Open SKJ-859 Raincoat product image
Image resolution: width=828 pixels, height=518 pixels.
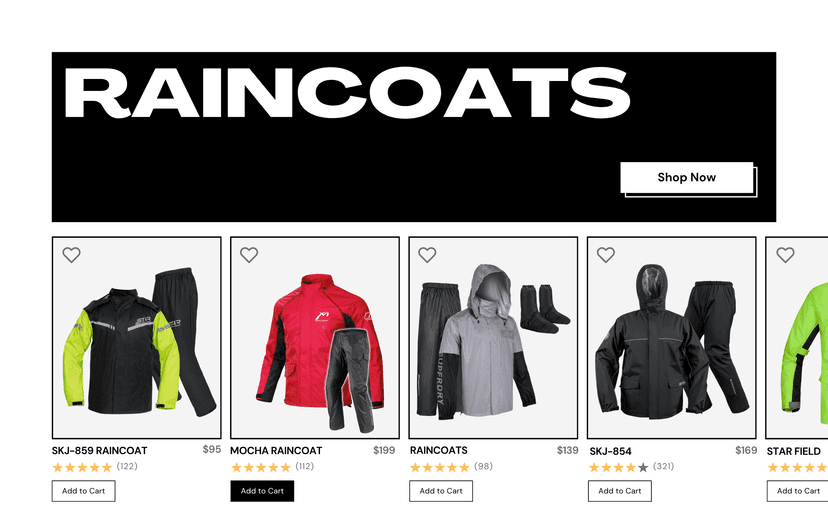(x=137, y=338)
